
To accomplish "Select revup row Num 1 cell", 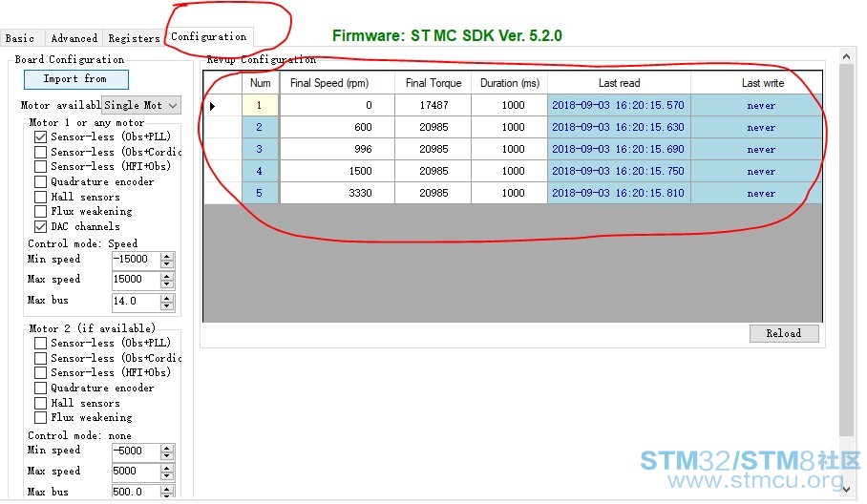I will point(261,105).
